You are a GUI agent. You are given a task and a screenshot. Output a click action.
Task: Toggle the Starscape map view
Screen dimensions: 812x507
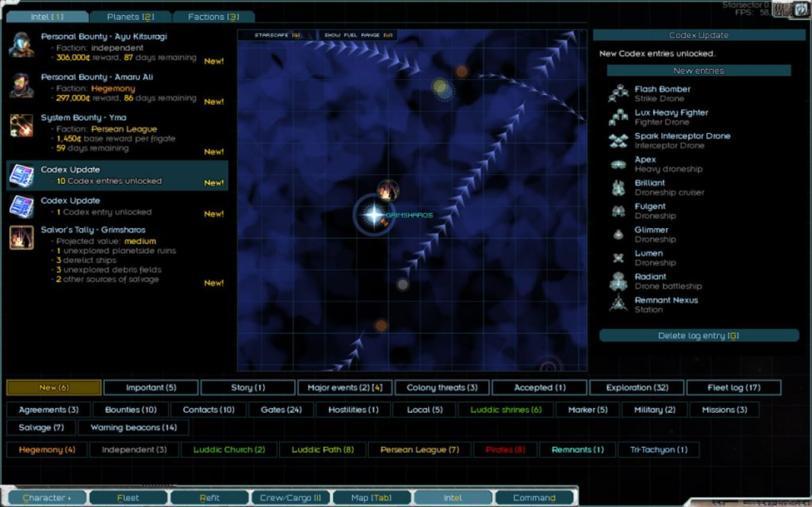(277, 36)
